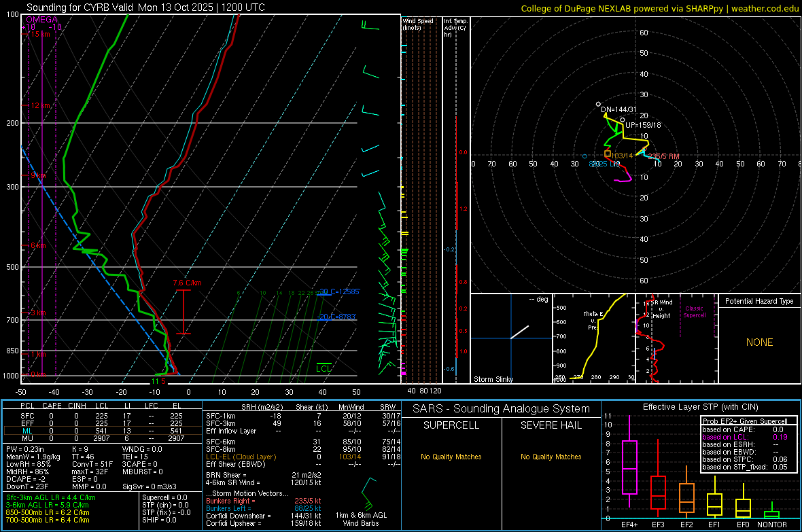The height and width of the screenshot is (532, 802).
Task: Open the Storm Slinky panel
Action: pos(511,338)
